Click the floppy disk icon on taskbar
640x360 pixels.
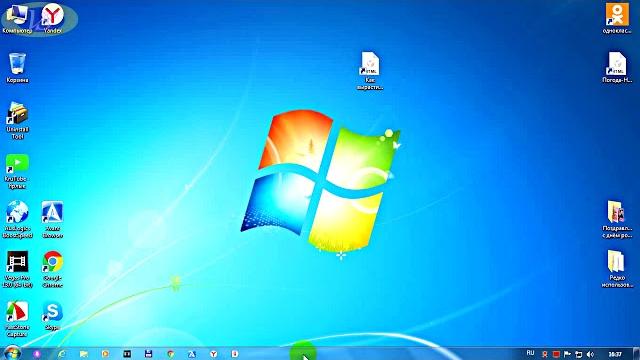pyautogui.click(x=148, y=354)
